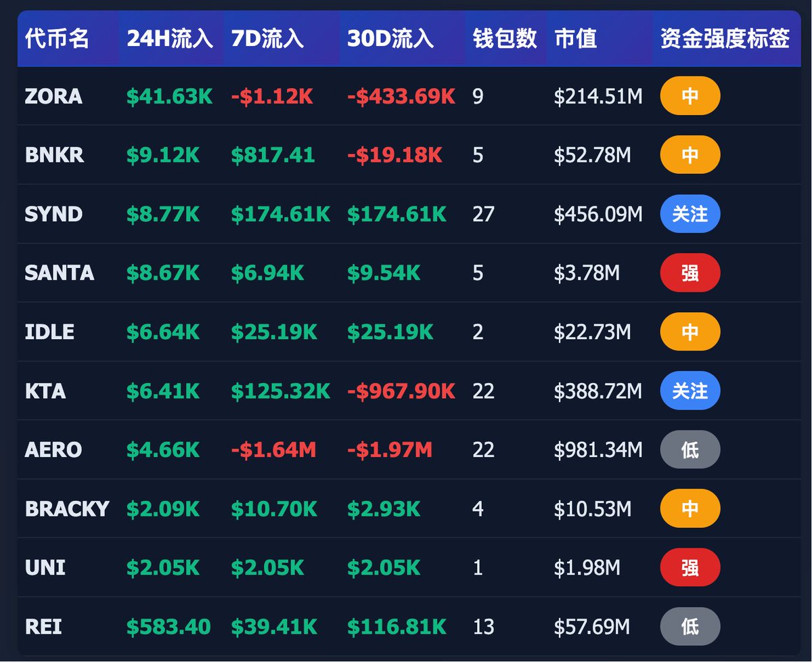Click the $52.78M market cap value
Screen dimensions: 812x662
pyautogui.click(x=593, y=155)
